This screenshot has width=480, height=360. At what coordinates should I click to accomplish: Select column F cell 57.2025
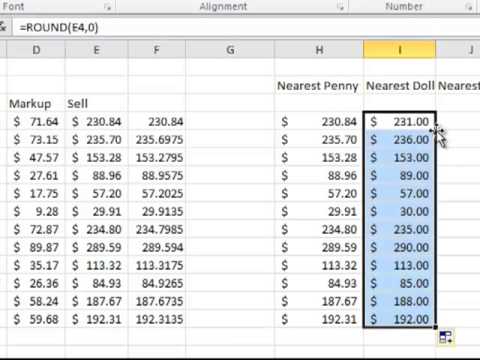tap(156, 194)
